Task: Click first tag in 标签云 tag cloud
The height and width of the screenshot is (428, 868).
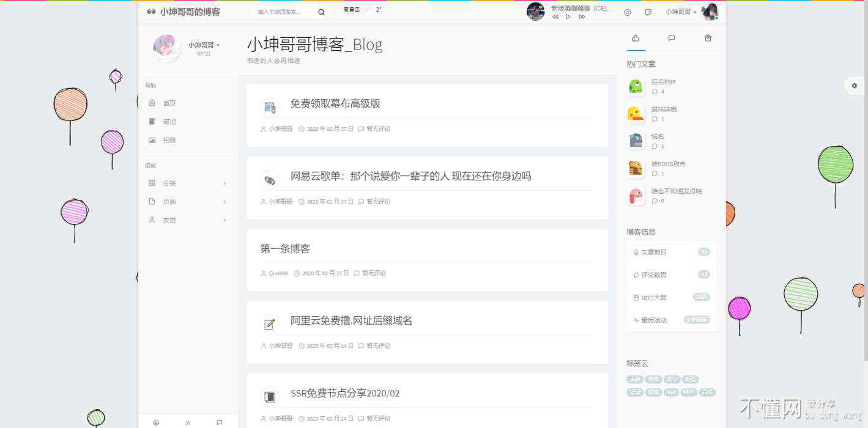Action: tap(635, 380)
